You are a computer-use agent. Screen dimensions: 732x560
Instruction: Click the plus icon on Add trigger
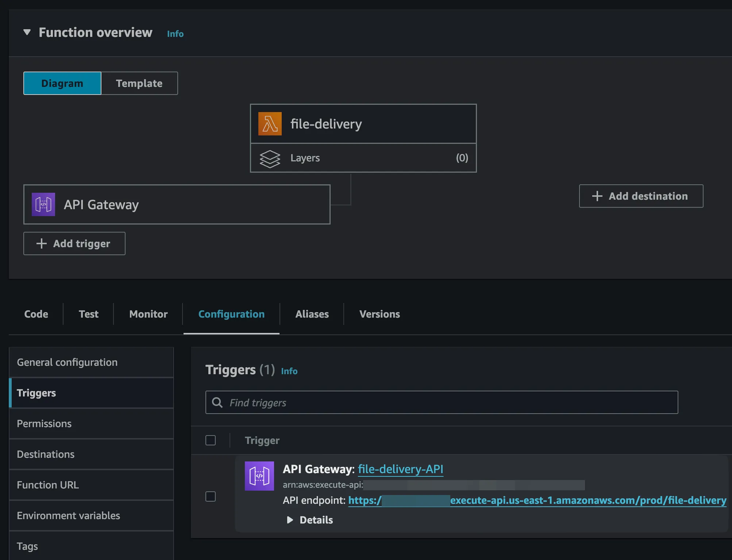tap(42, 243)
